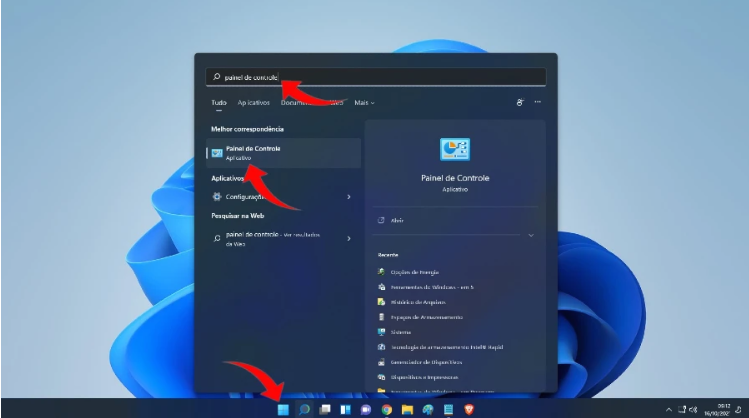
Task: Click the Espaços de Armazenamento drive icon
Action: pyautogui.click(x=381, y=317)
